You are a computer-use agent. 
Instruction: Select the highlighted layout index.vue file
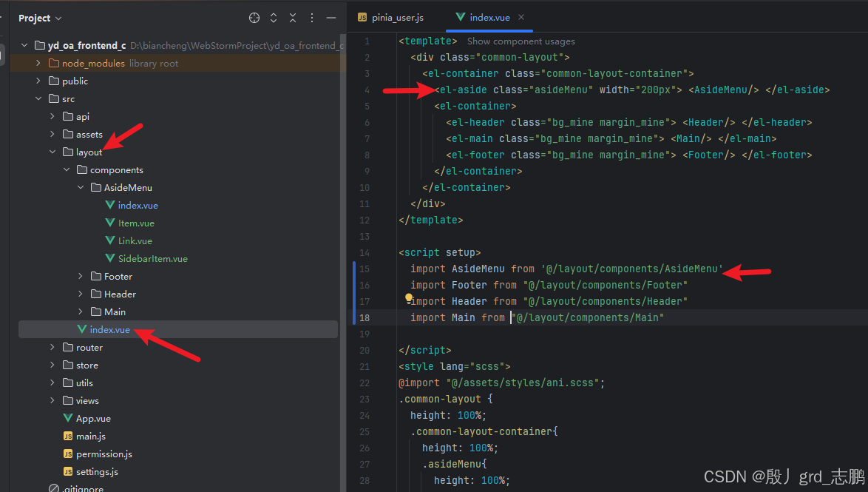[x=178, y=329]
